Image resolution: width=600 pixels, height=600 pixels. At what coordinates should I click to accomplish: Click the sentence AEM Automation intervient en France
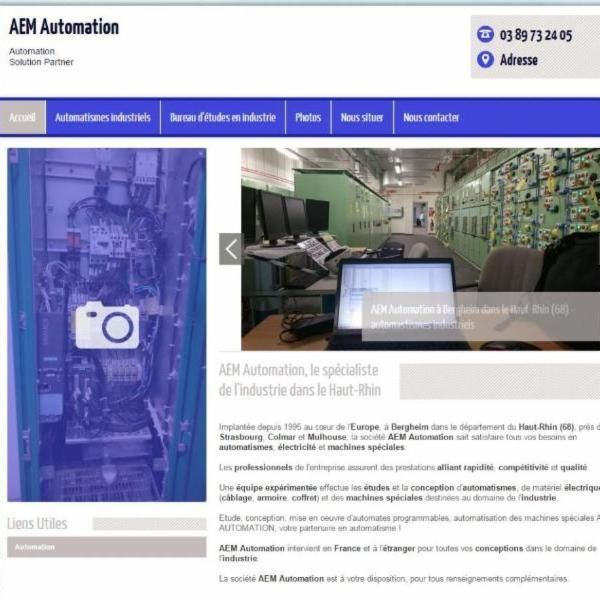(408, 553)
